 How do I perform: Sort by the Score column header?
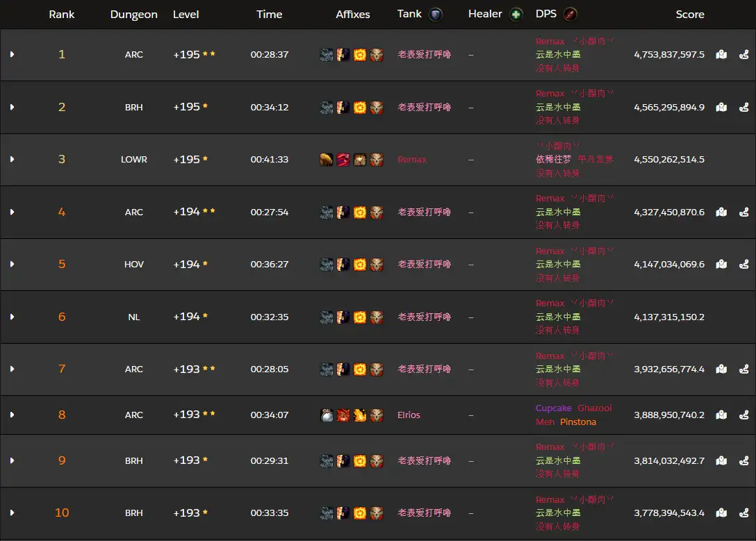[x=689, y=15]
